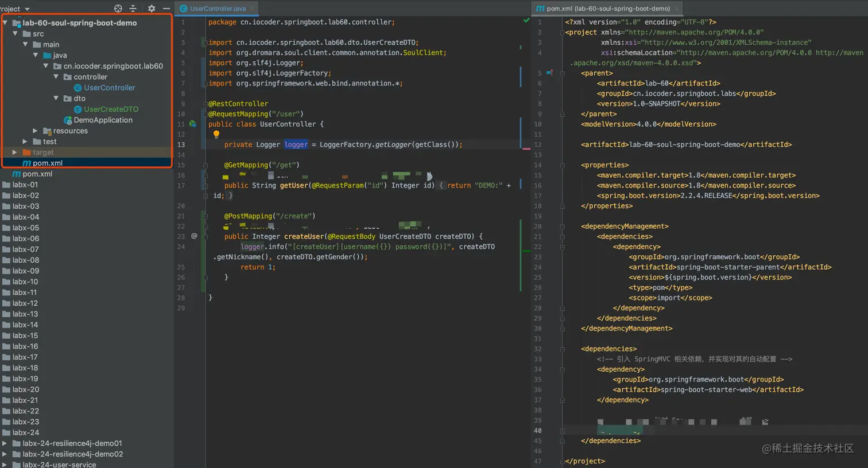Collapse the controller package arrow
This screenshot has width=868, height=468.
point(56,77)
